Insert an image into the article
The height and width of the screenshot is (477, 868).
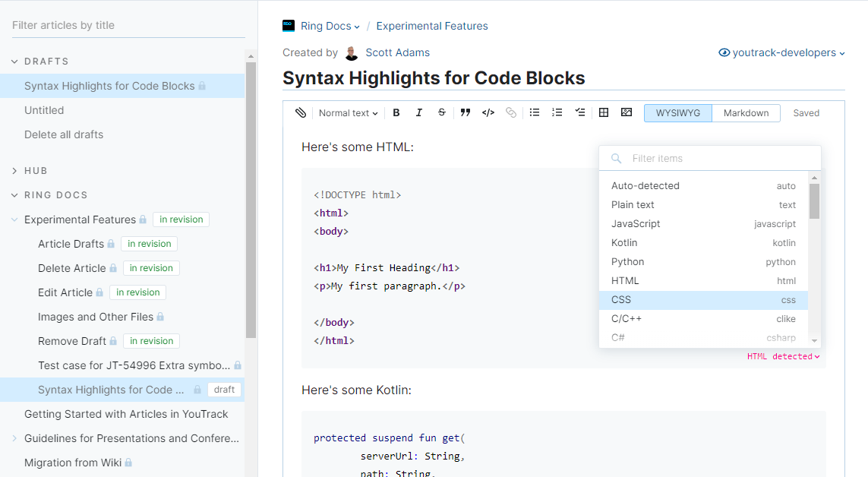627,112
